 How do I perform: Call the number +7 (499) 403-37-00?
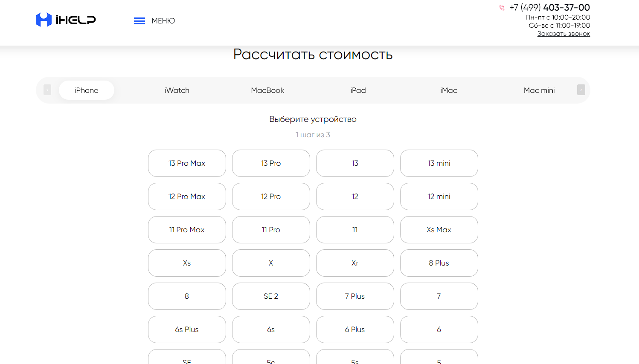click(x=550, y=8)
